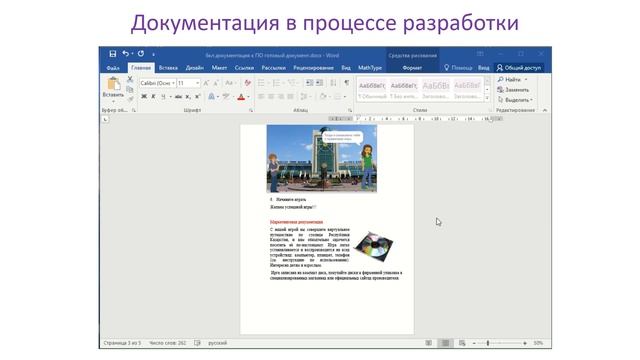Undo the last action
This screenshot has height=360, width=640.
(x=125, y=54)
